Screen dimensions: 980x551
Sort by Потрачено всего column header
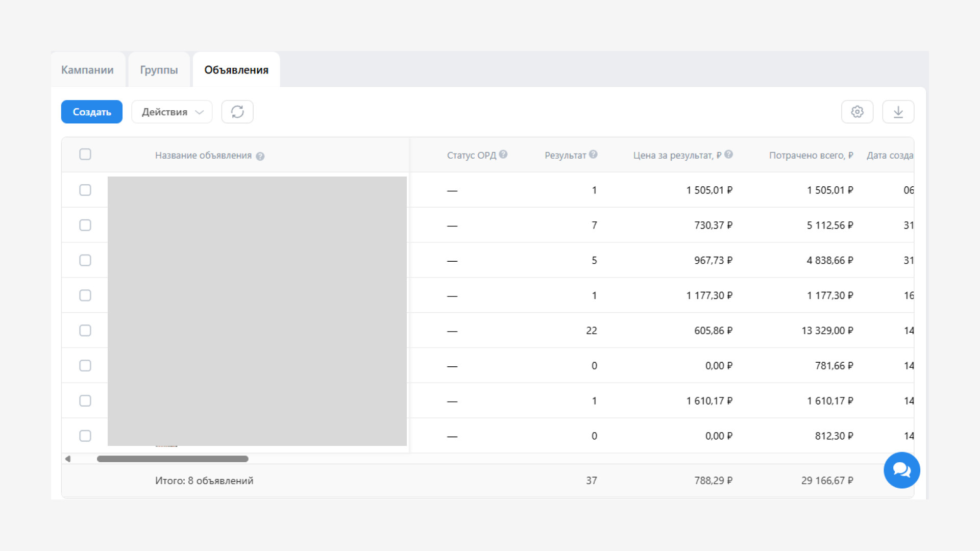(x=811, y=155)
